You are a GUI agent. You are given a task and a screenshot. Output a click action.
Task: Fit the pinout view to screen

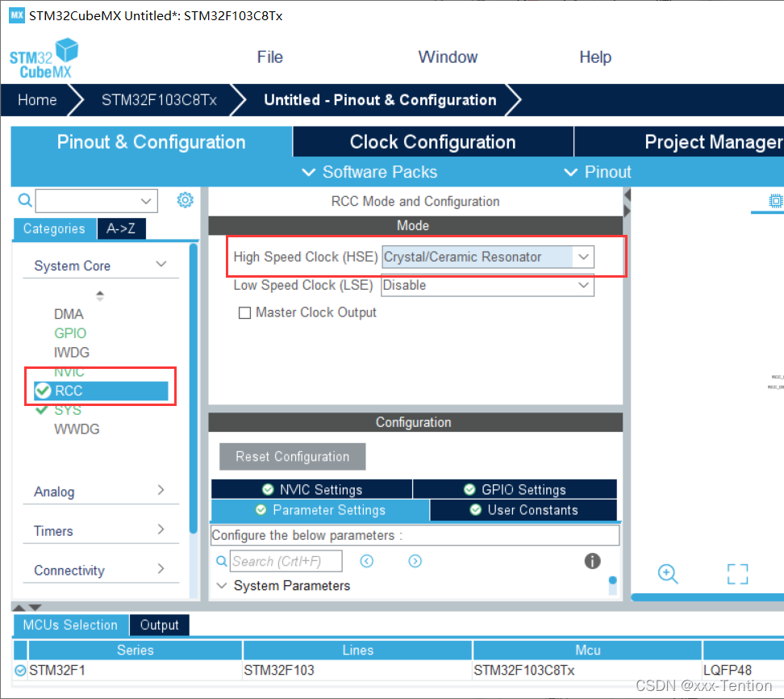point(737,574)
